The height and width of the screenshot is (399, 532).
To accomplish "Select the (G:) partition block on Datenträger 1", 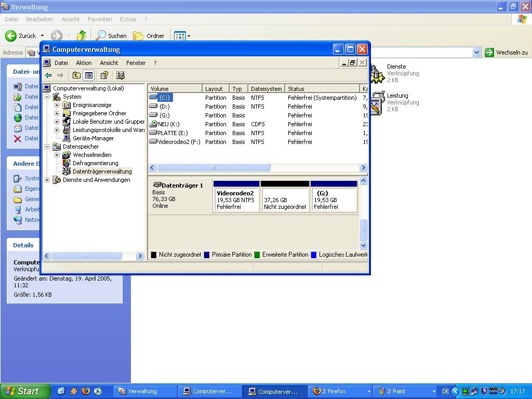I will point(334,197).
